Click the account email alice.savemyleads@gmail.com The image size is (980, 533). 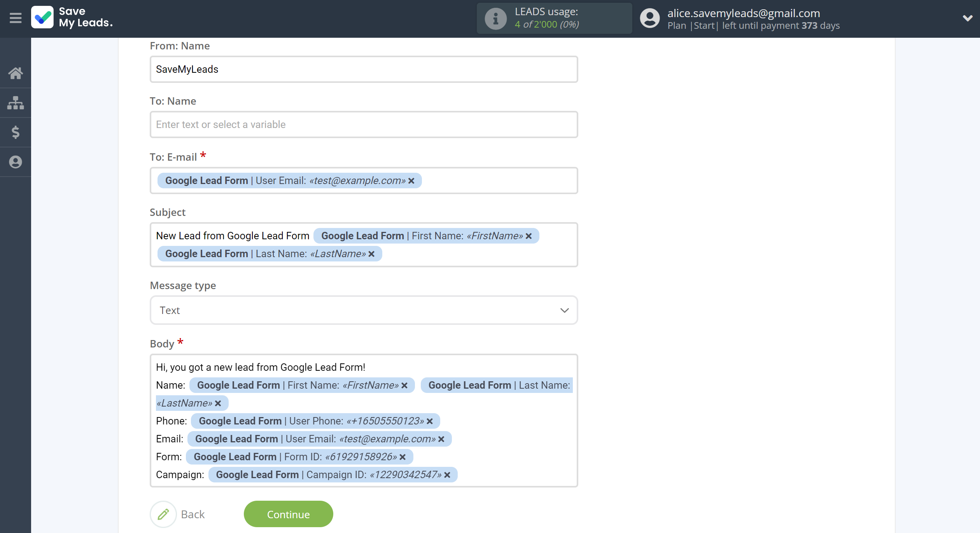tap(744, 13)
